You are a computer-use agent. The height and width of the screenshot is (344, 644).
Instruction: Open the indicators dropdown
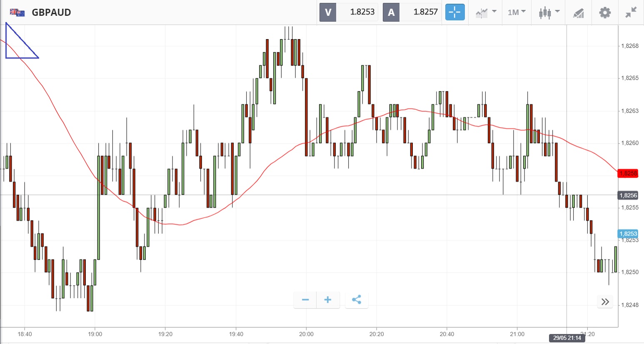point(486,12)
